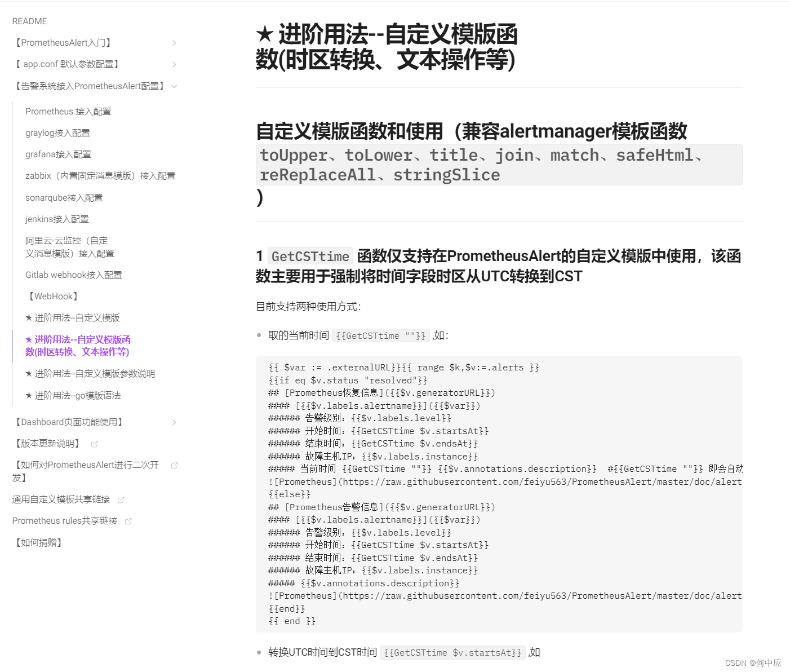The height and width of the screenshot is (672, 790).
Task: Click the code line ## [Prometheus恢复信息]
Action: (382, 393)
